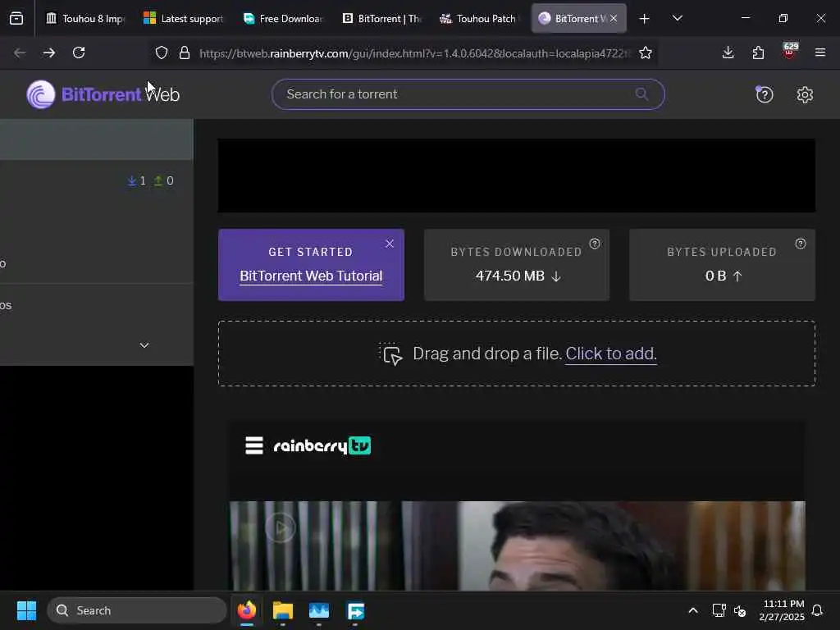
Task: Click the drag-and-drop file icon
Action: point(390,354)
